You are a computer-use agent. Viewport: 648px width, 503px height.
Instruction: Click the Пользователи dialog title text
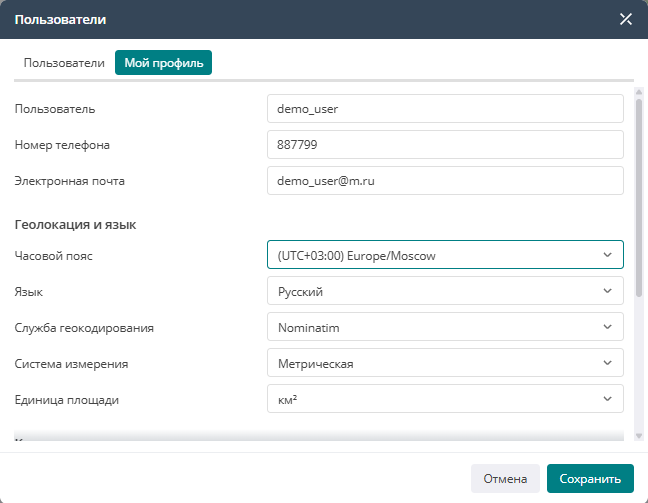pyautogui.click(x=60, y=19)
